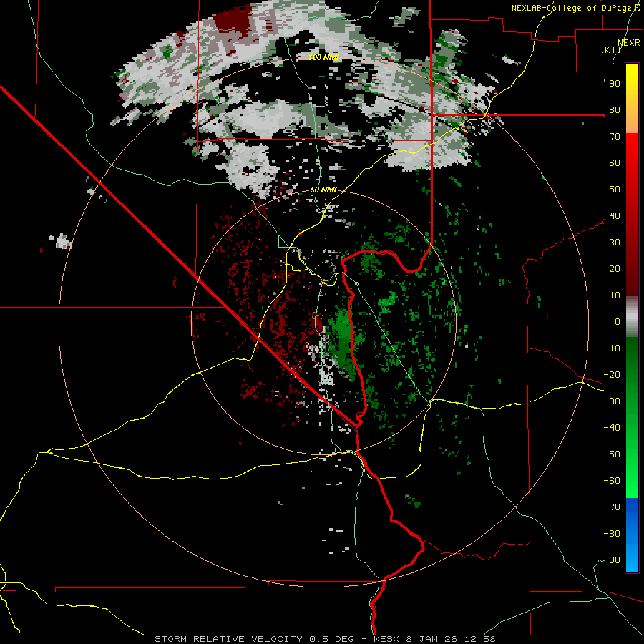This screenshot has height=644, width=644.
Task: Click the -10 scale value
Action: (x=612, y=348)
